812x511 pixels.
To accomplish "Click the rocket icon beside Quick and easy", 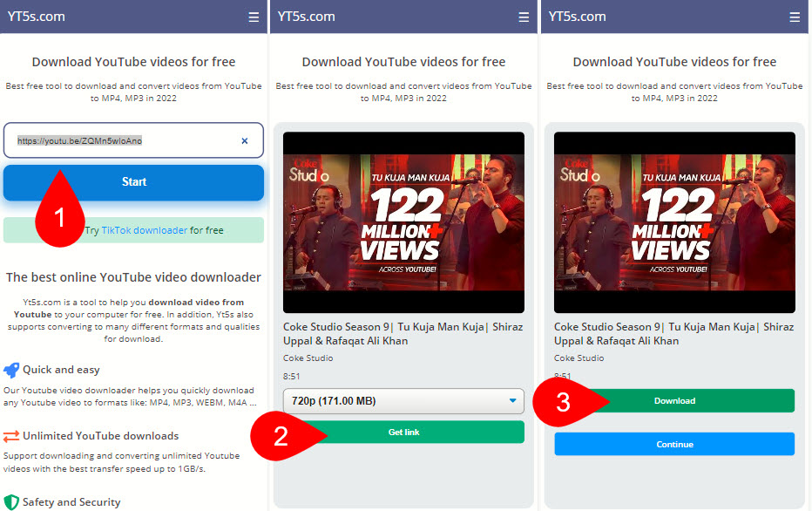I will coord(11,370).
